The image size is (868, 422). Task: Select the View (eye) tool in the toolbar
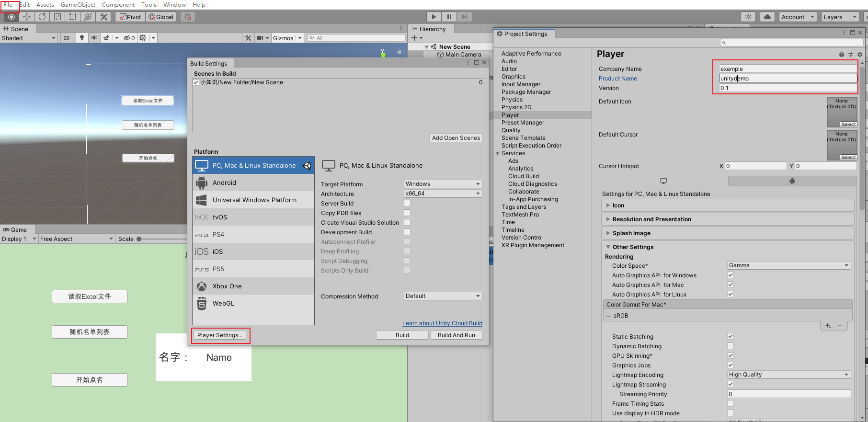click(x=11, y=17)
